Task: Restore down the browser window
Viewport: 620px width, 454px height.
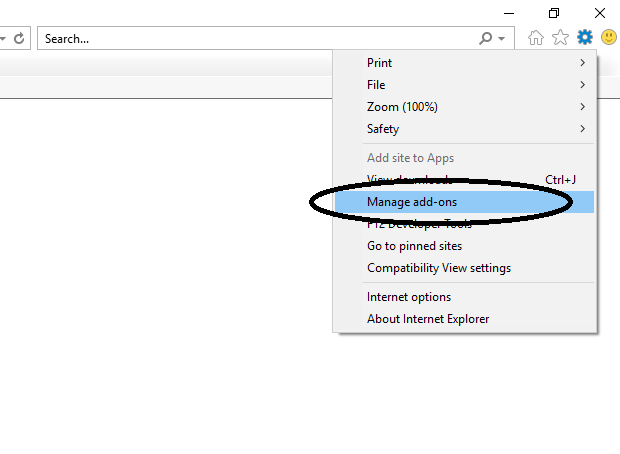Action: click(x=554, y=13)
